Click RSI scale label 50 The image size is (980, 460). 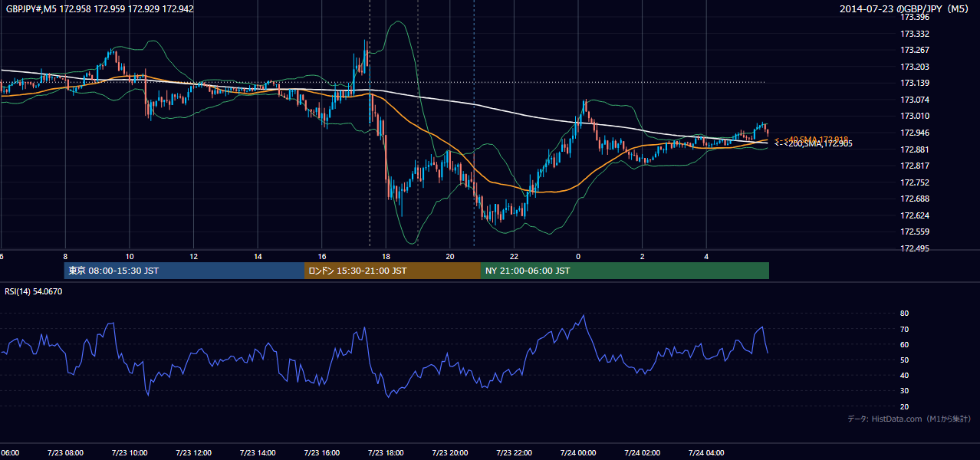point(904,360)
